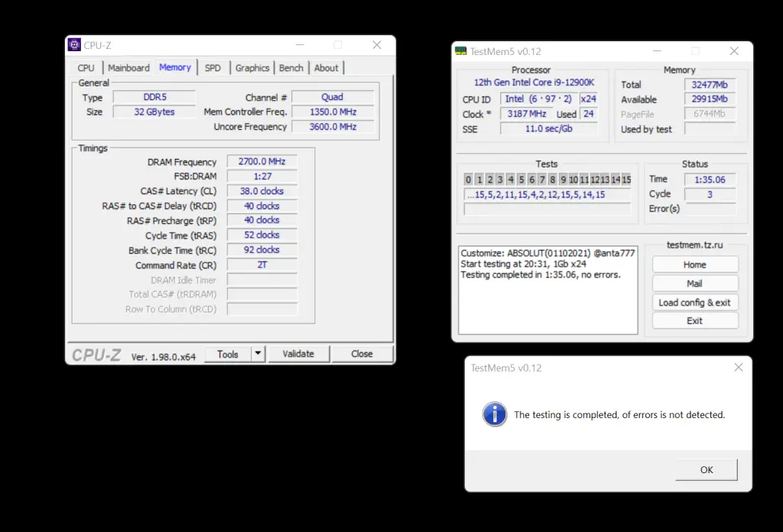Click the FSB:DRAM value 1:27
The image size is (783, 532).
coord(262,176)
